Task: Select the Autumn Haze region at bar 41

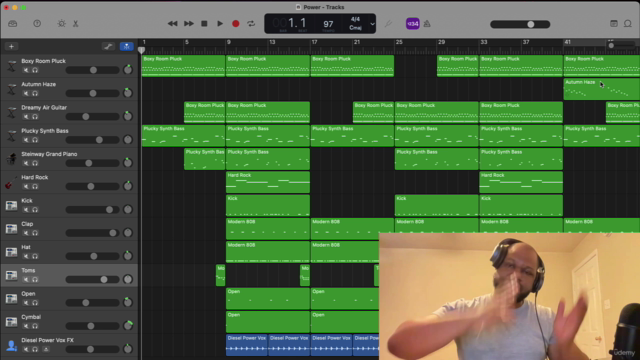Action: point(602,89)
